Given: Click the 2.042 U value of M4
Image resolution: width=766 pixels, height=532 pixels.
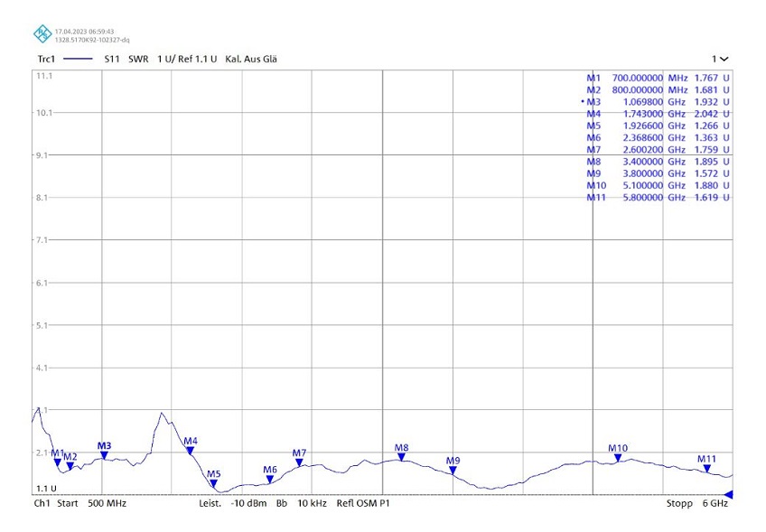Looking at the screenshot, I should (x=712, y=114).
